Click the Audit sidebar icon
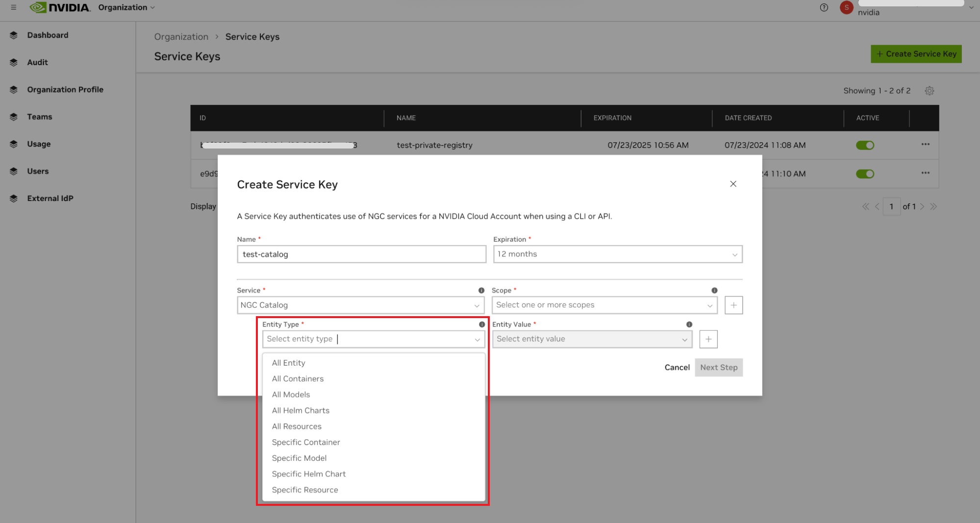 (14, 62)
